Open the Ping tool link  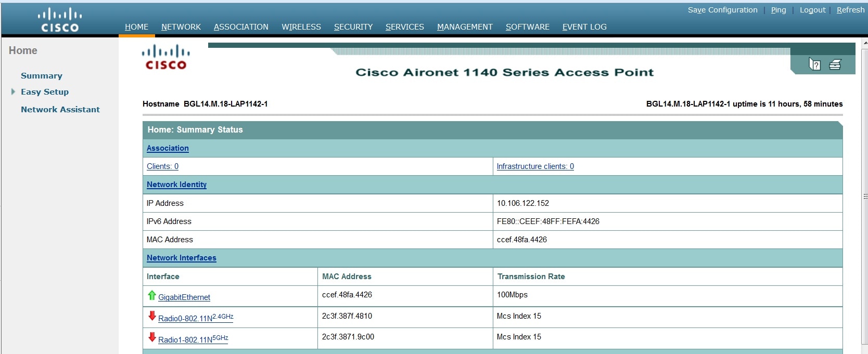778,10
